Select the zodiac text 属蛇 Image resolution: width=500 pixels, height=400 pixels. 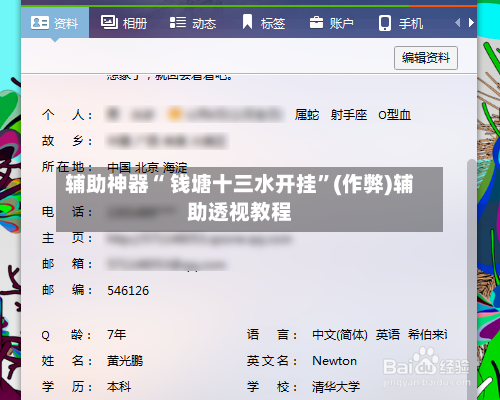pyautogui.click(x=307, y=115)
